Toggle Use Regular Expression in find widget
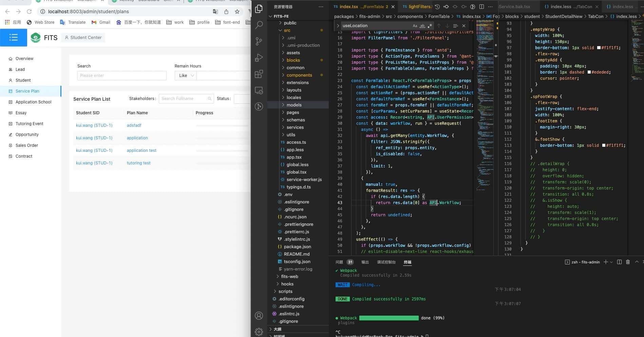The image size is (644, 337). (430, 26)
